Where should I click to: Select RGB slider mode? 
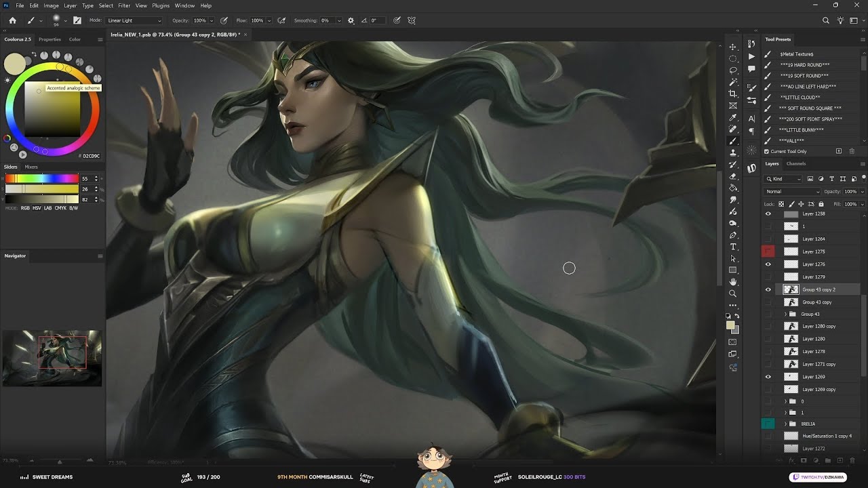tap(25, 208)
